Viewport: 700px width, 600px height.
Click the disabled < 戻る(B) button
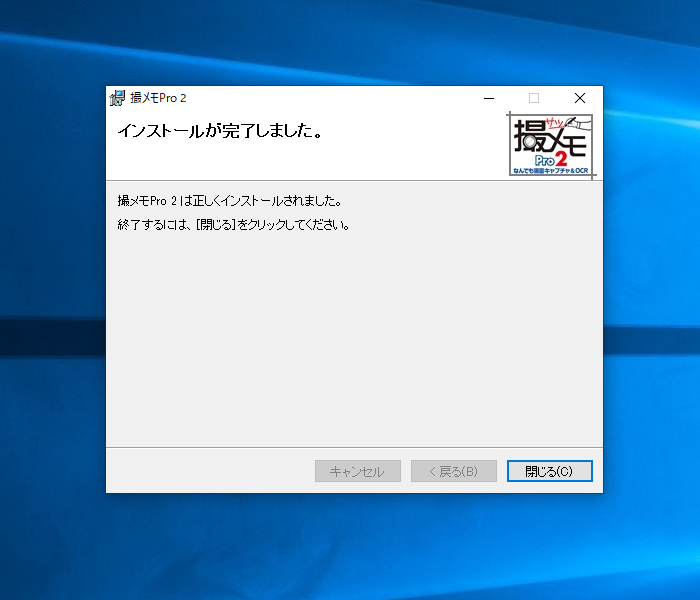coord(454,471)
